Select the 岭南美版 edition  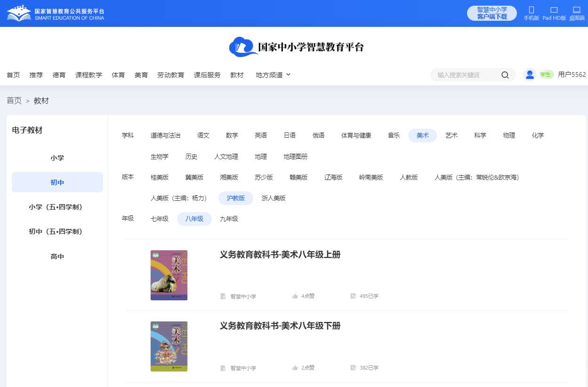pos(371,177)
